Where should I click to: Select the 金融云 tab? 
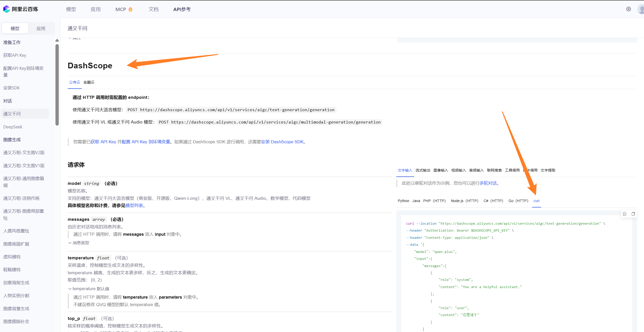[89, 82]
